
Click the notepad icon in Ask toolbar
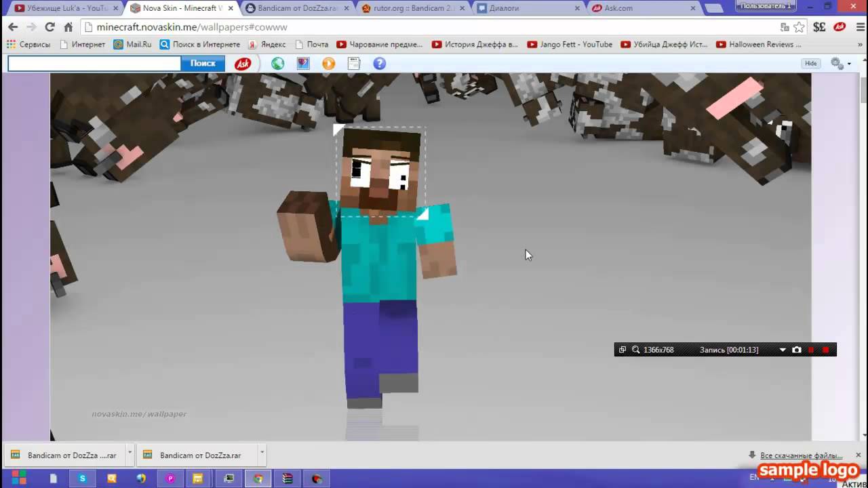(x=354, y=64)
